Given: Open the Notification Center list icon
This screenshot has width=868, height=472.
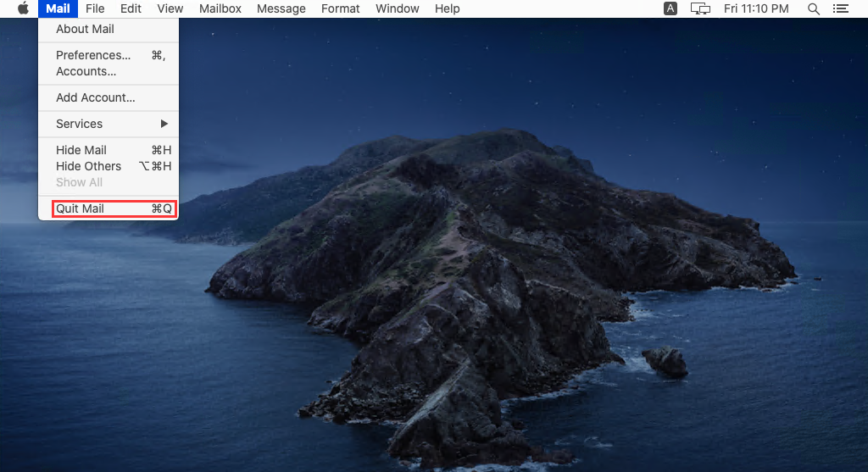Looking at the screenshot, I should [840, 8].
